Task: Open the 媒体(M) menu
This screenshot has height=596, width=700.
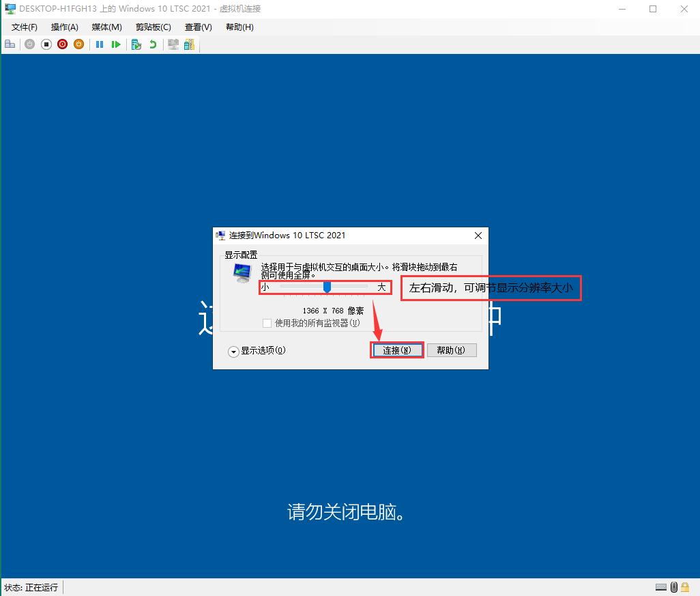Action: [106, 27]
